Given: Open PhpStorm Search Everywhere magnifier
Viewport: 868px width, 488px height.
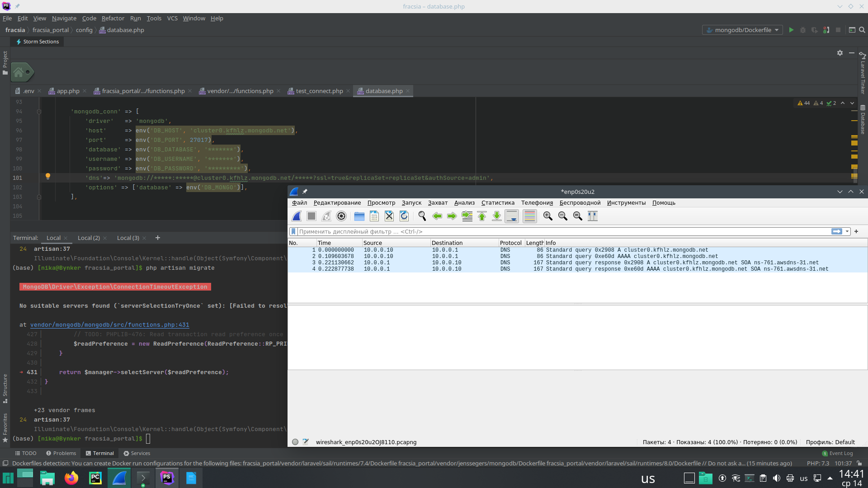Looking at the screenshot, I should tap(862, 30).
